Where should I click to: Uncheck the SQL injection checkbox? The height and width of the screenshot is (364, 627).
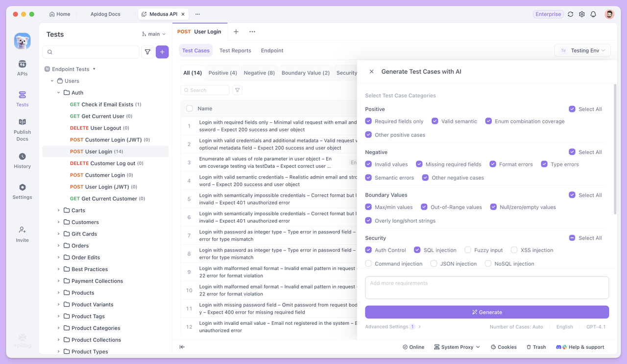point(417,250)
